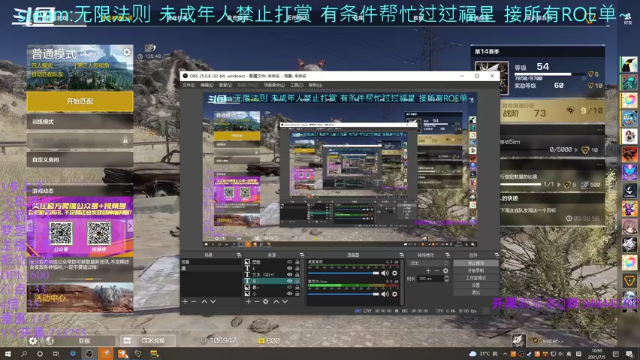Open the 淡出 transition type dropdown
640x360 pixels.
429,263
